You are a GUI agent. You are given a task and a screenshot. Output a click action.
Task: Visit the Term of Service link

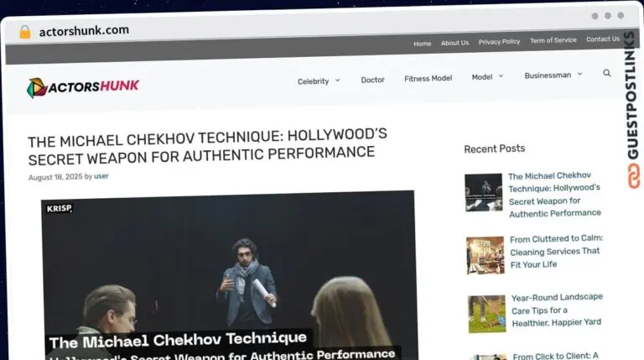click(553, 40)
